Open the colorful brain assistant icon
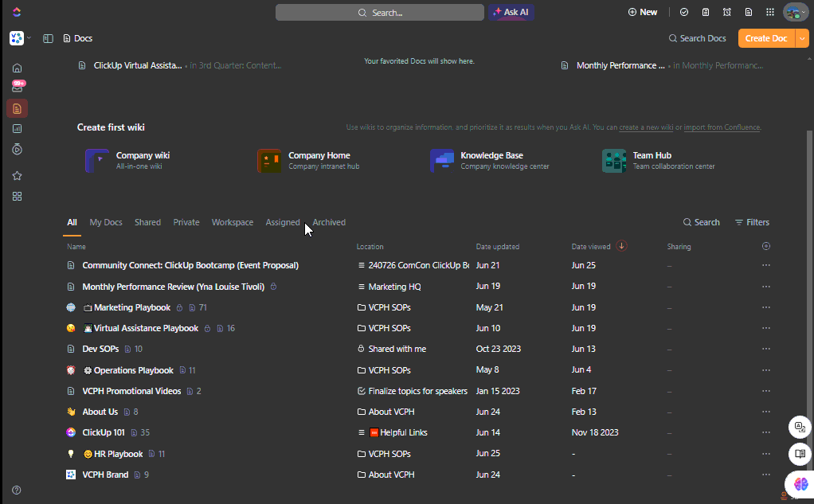 coord(800,484)
